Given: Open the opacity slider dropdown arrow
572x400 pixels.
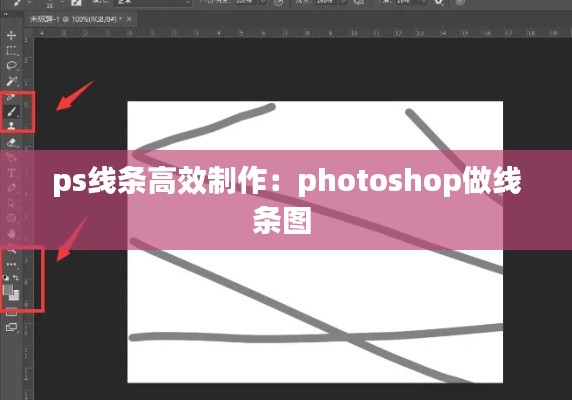Looking at the screenshot, I should (x=262, y=2).
